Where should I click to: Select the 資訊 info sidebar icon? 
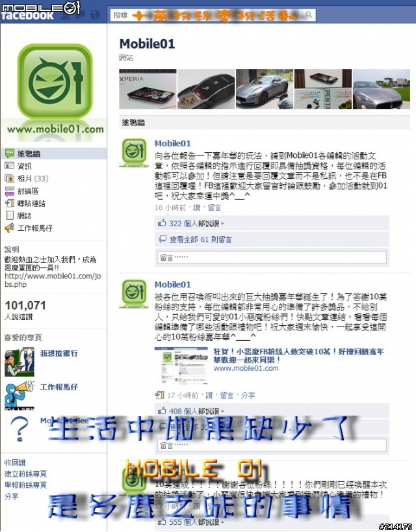coord(10,166)
